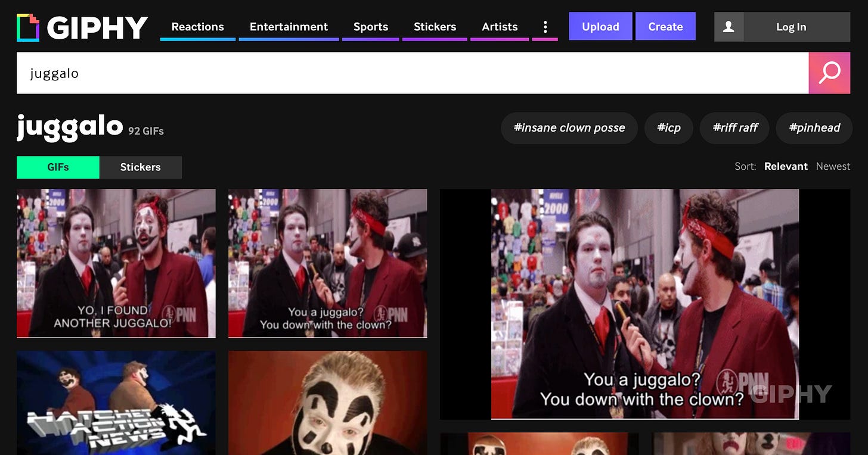868x455 pixels.
Task: Switch to the Stickers results tab
Action: 141,167
